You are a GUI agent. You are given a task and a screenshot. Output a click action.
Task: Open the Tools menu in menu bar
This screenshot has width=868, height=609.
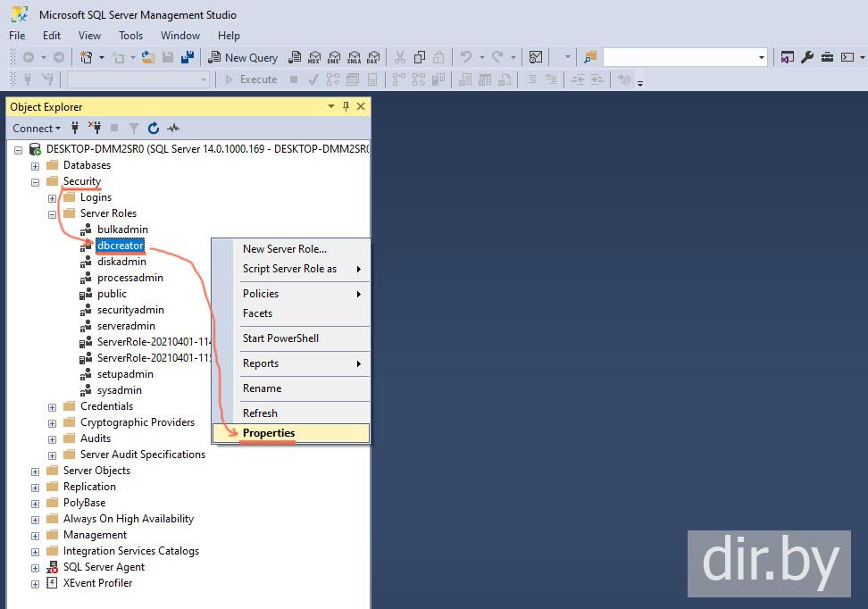[x=130, y=36]
